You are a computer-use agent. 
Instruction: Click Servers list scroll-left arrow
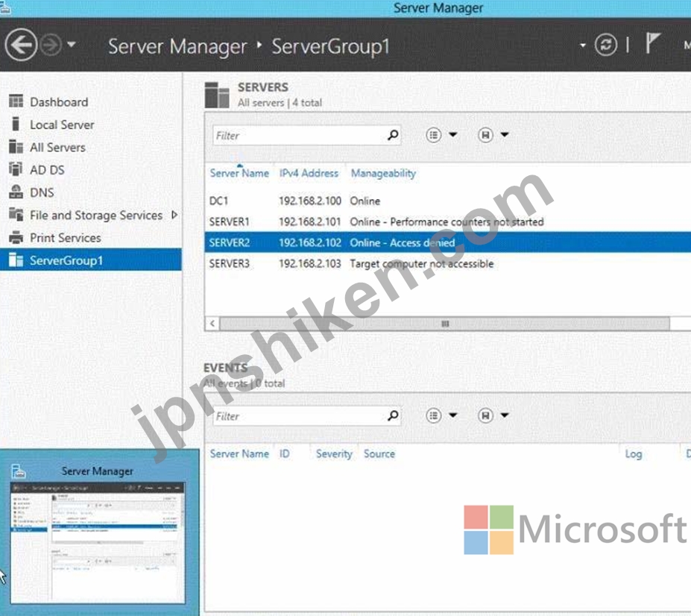212,324
